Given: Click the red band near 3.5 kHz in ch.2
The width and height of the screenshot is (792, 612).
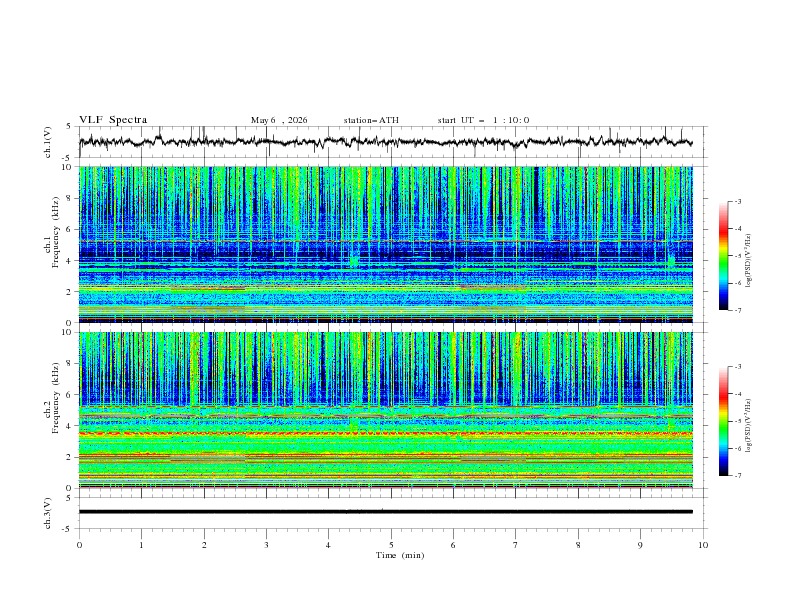Looking at the screenshot, I should tap(386, 433).
